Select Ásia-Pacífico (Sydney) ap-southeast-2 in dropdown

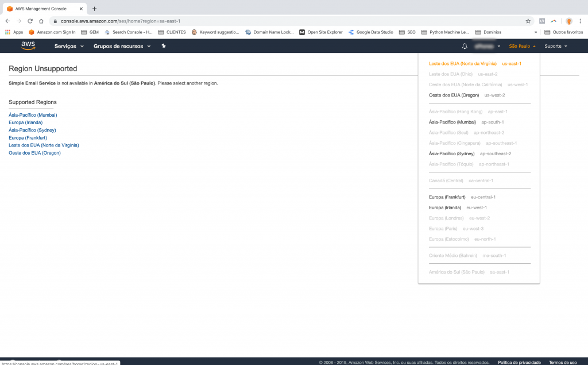(470, 153)
